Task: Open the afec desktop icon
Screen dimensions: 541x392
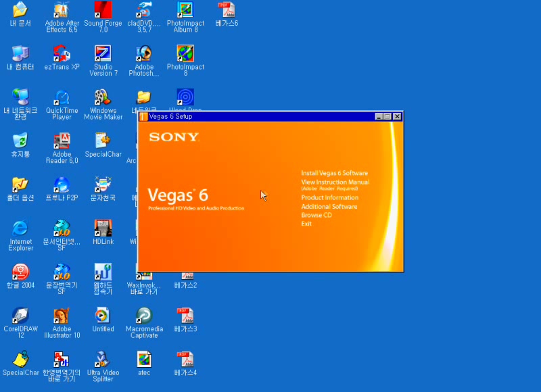Action: (x=144, y=360)
